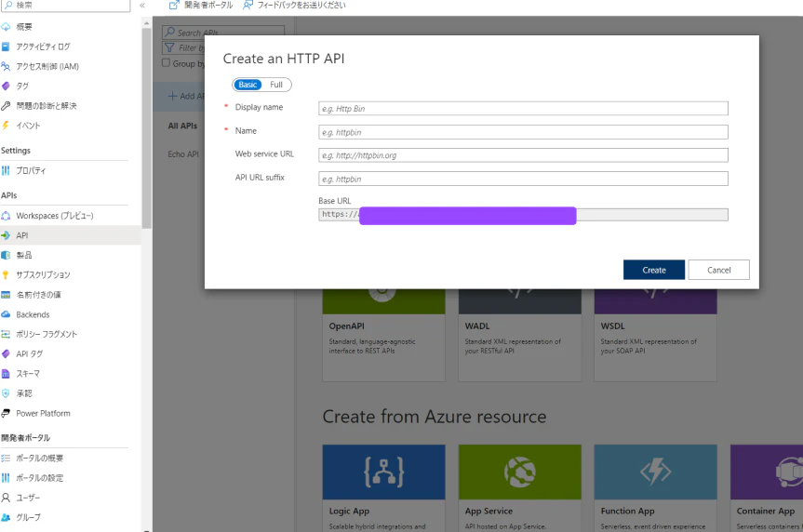Image resolution: width=803 pixels, height=532 pixels.
Task: Click the Cancel button
Action: coord(718,270)
